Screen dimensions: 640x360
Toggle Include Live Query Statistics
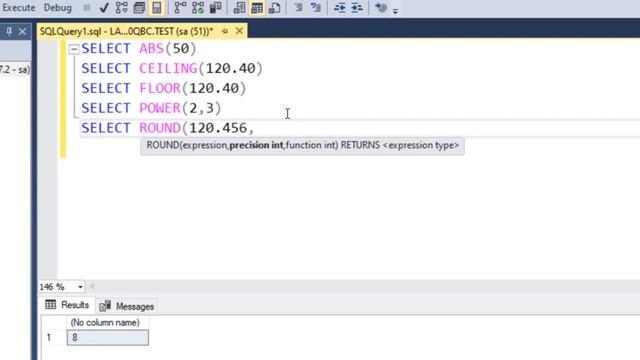[x=198, y=8]
